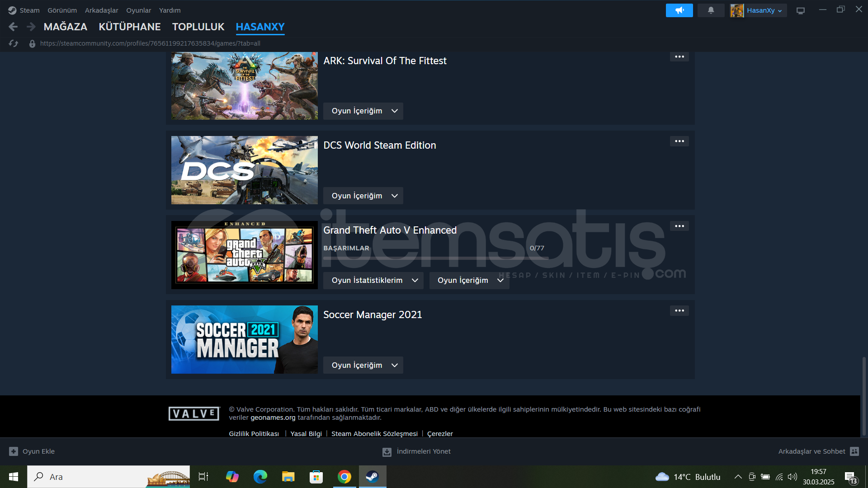Expand Oyun İçeriğim for Soccer Manager 2021
This screenshot has width=868, height=488.
pos(363,365)
